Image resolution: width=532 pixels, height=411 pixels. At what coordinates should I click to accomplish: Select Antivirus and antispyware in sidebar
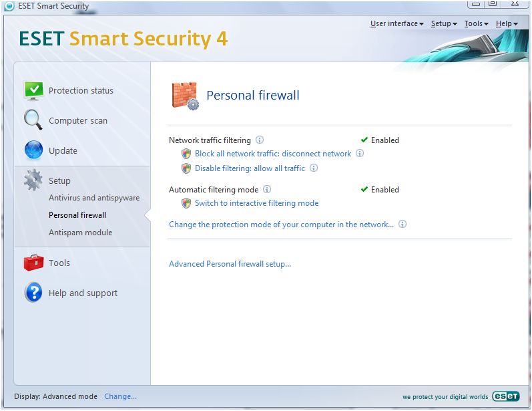coord(94,198)
